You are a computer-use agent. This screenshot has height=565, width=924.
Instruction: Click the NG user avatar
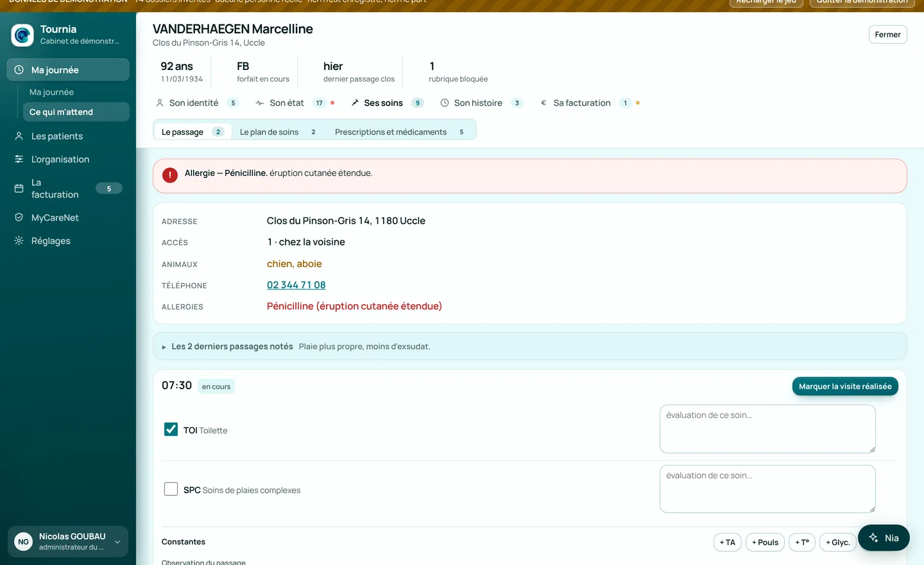tap(24, 542)
